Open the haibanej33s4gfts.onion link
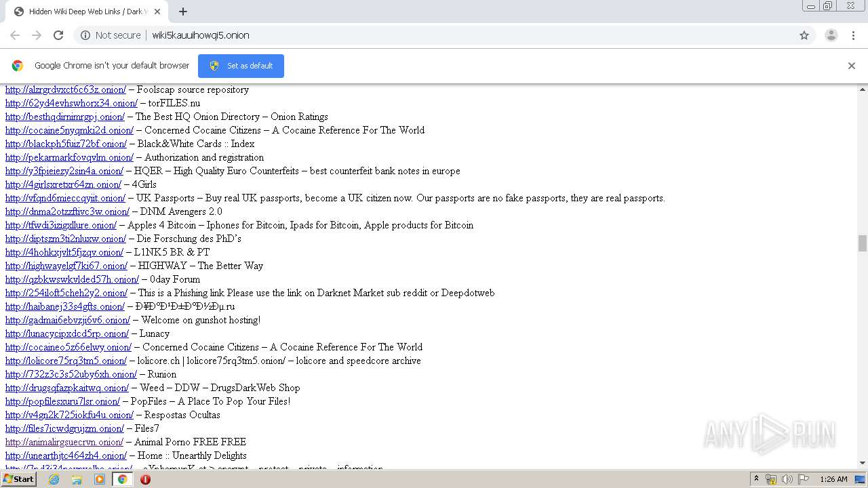The width and height of the screenshot is (868, 488). tap(65, 306)
